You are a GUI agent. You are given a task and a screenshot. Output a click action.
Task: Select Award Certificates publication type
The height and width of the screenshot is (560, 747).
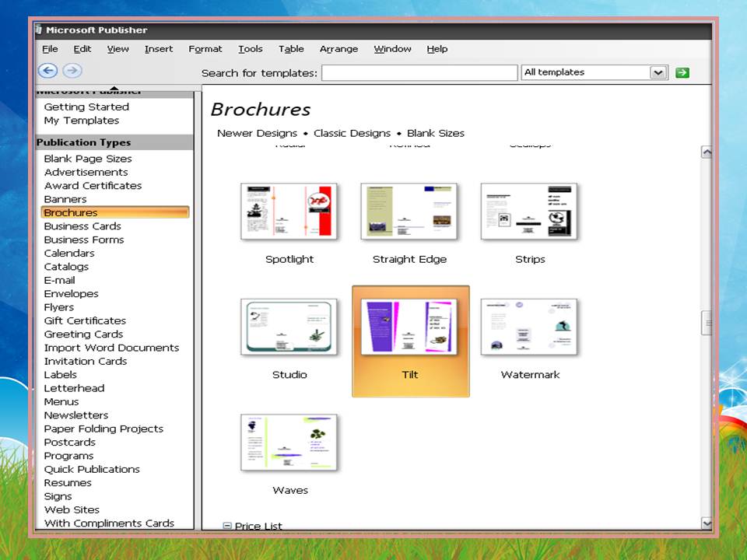93,186
